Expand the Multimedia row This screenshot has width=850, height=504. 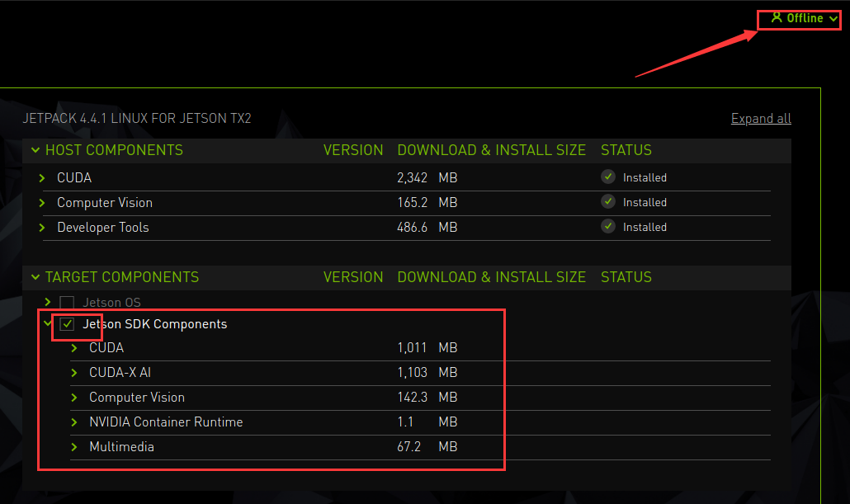click(74, 447)
